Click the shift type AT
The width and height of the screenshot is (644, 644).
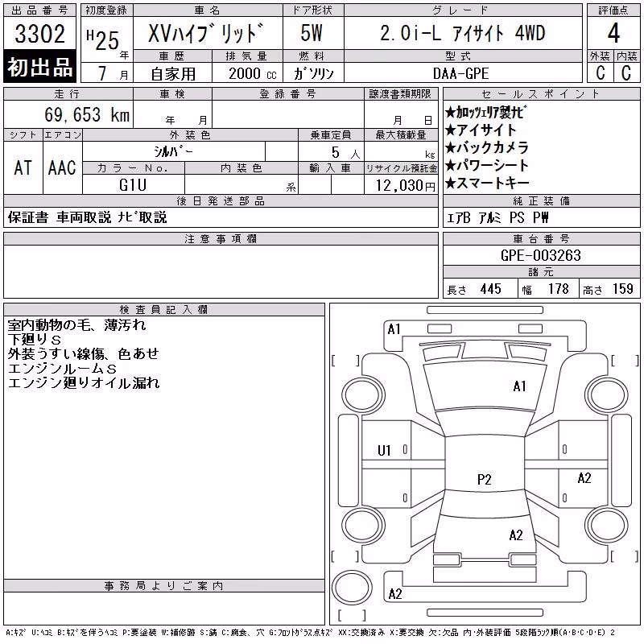[23, 167]
